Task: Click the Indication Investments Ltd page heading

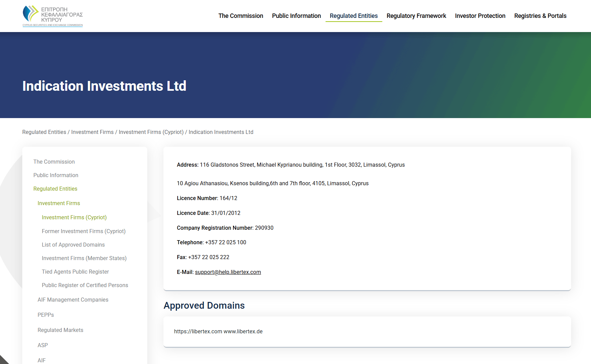Action: click(104, 86)
